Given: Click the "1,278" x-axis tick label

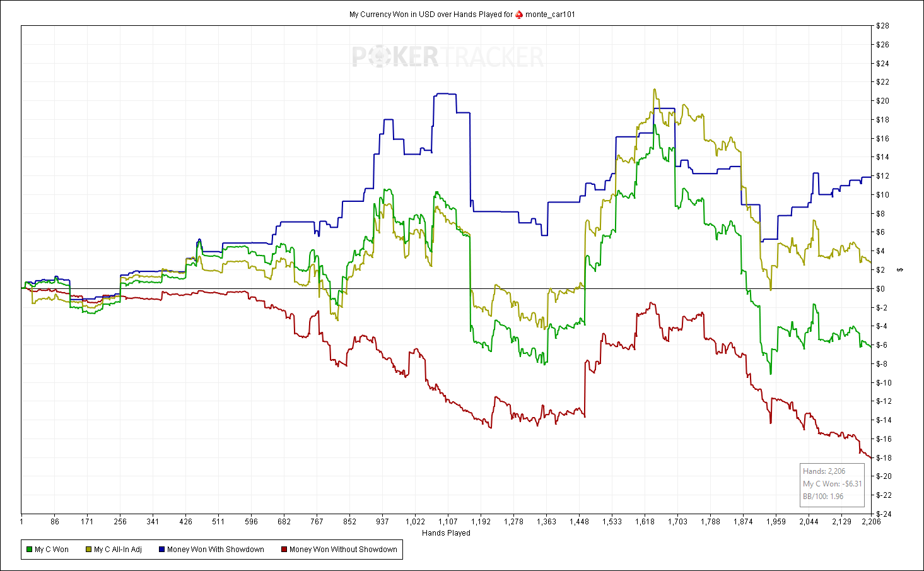Looking at the screenshot, I should click(513, 522).
